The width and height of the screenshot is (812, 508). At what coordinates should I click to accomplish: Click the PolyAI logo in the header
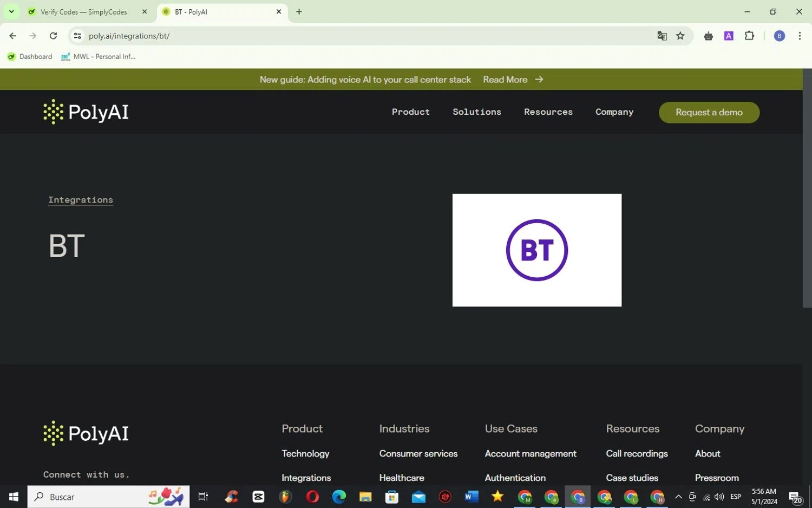tap(86, 112)
